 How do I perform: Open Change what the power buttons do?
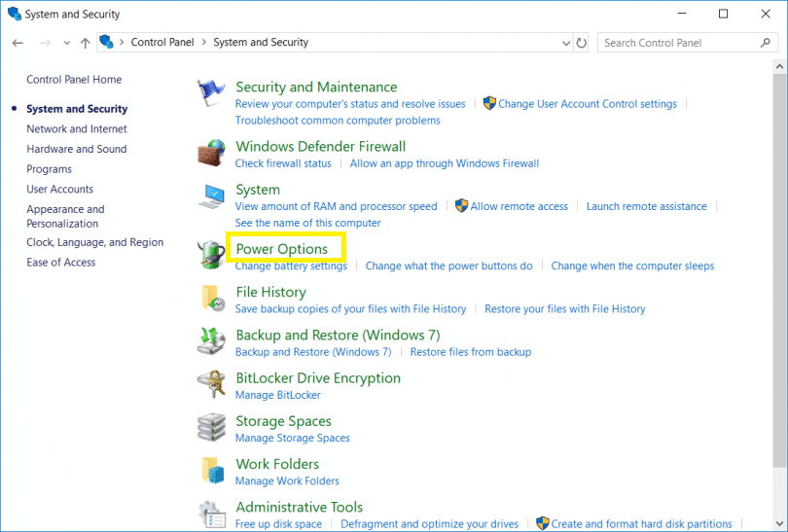[448, 266]
